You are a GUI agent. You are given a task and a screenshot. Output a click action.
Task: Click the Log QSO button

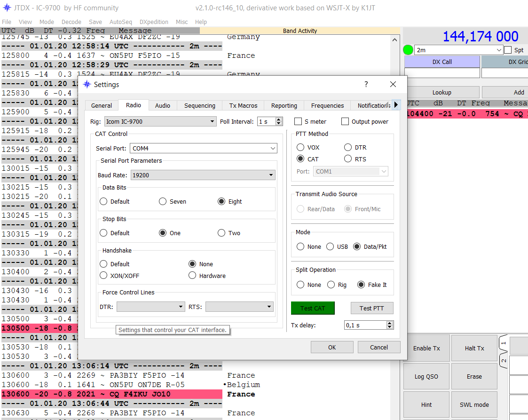point(426,377)
